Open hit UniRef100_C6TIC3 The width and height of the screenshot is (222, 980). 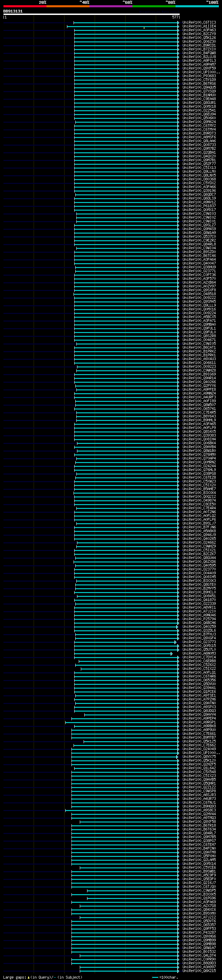coord(199,23)
